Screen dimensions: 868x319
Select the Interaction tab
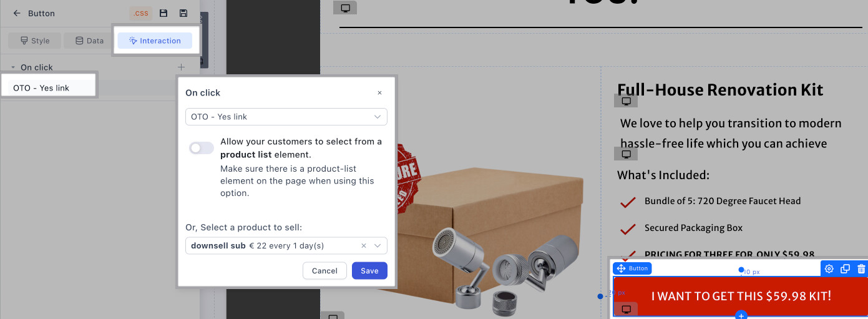coord(155,41)
